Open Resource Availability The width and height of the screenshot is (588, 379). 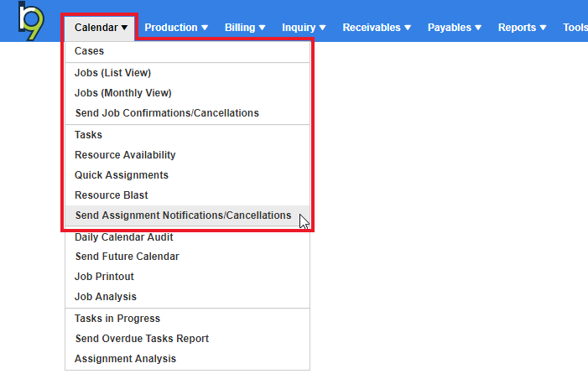click(x=188, y=155)
